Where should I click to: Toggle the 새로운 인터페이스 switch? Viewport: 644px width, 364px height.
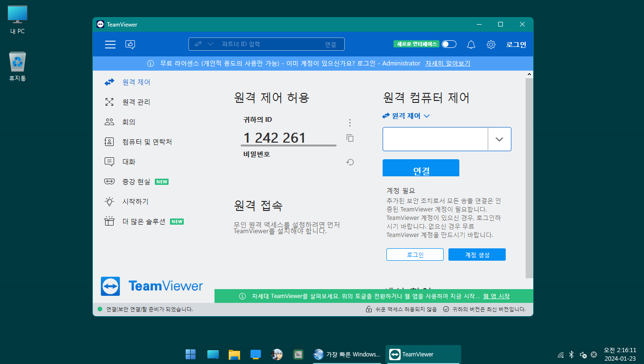click(449, 44)
